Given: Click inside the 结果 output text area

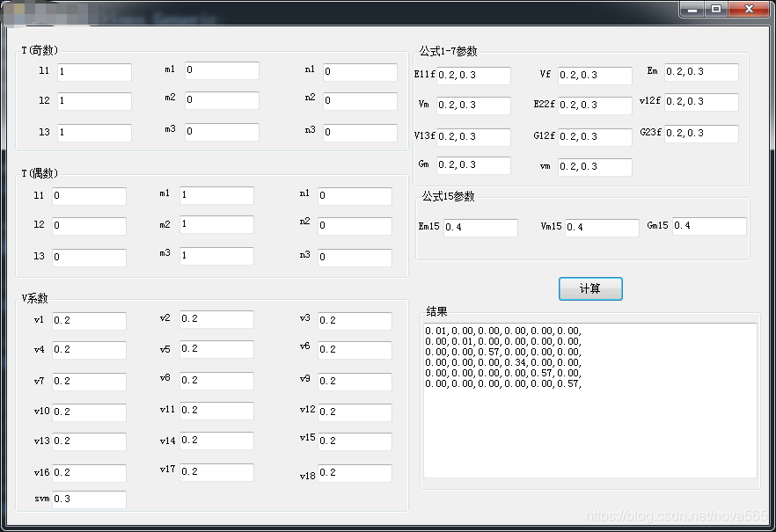Looking at the screenshot, I should pos(589,400).
